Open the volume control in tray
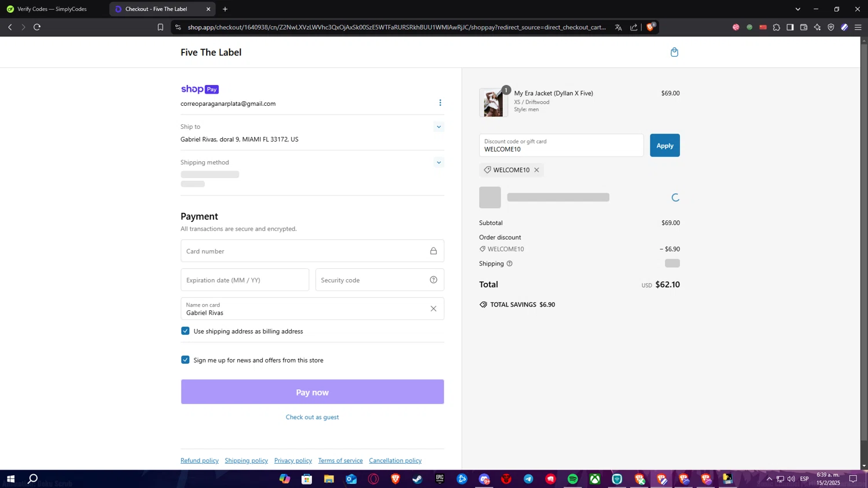The width and height of the screenshot is (868, 488). pos(791,479)
